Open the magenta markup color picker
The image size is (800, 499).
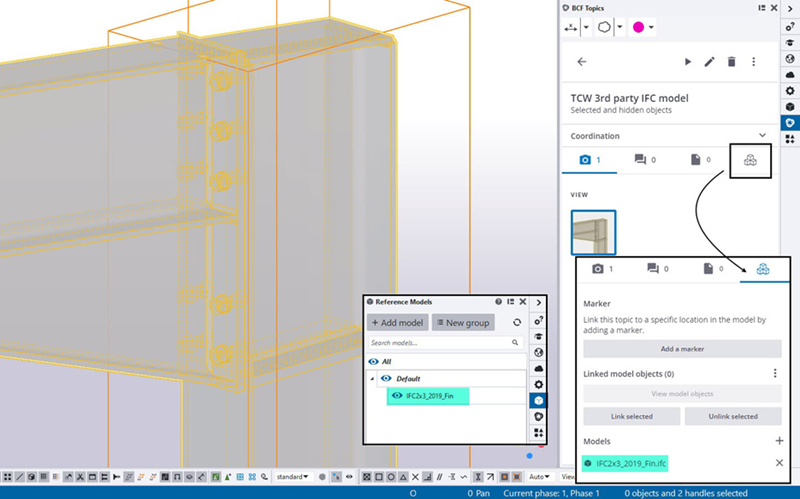point(638,27)
